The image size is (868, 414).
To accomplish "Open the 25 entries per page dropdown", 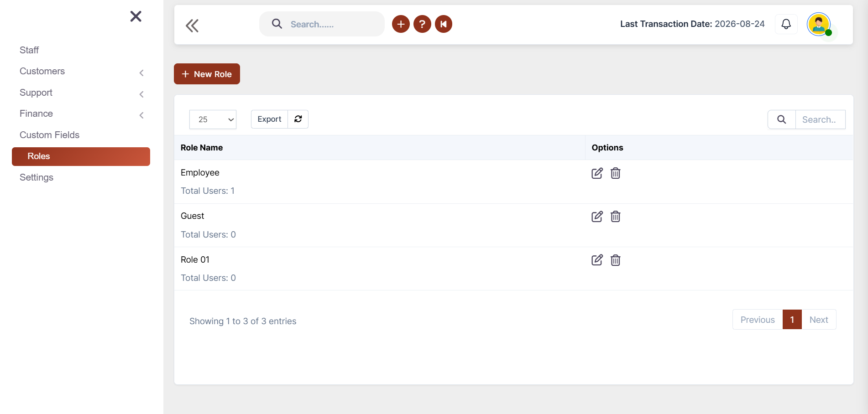I will [x=213, y=119].
